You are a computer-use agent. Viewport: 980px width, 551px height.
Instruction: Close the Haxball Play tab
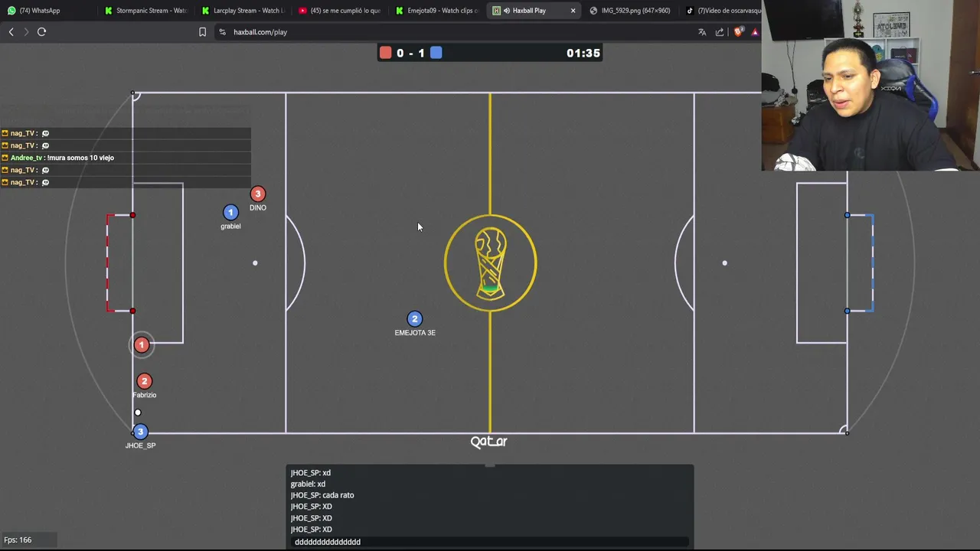tap(573, 11)
